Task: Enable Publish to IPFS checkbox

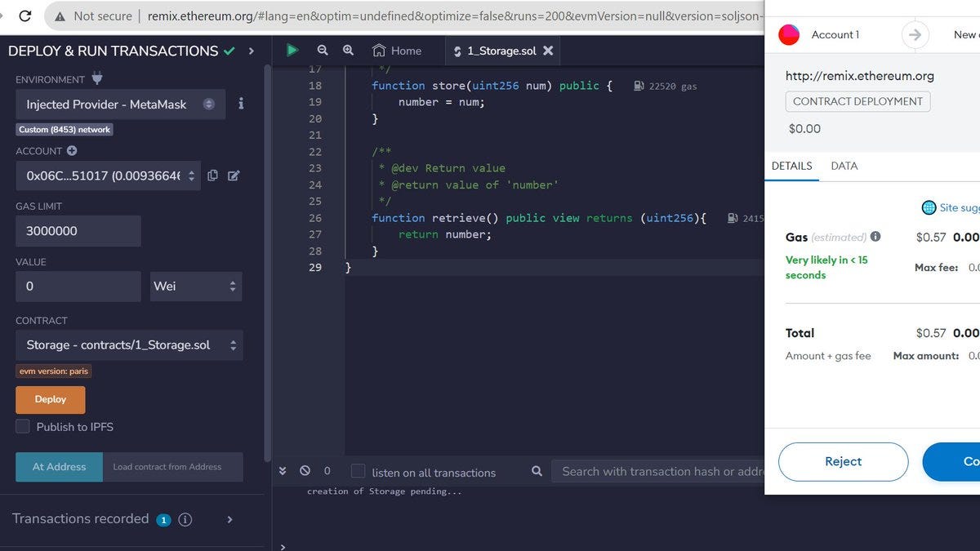Action: (23, 426)
